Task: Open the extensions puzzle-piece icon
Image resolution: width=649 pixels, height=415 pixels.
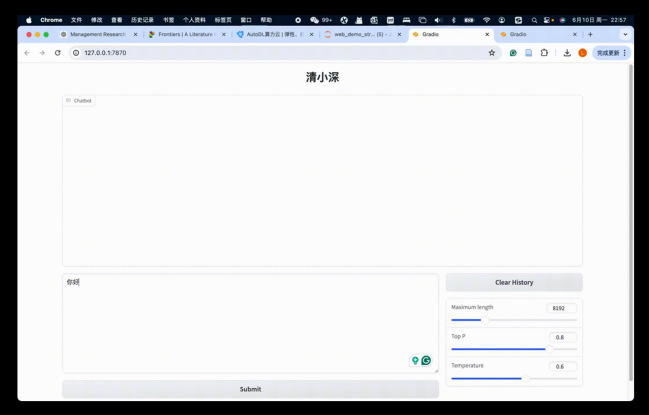Action: click(545, 53)
